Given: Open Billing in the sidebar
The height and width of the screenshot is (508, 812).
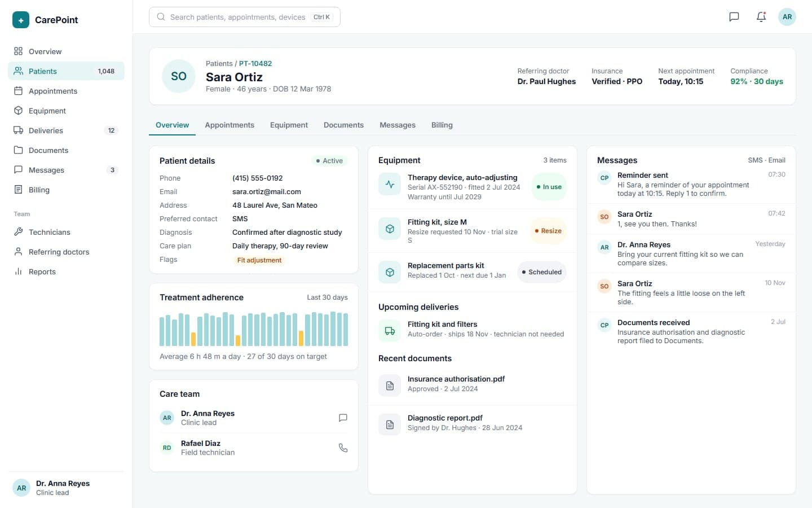Looking at the screenshot, I should pyautogui.click(x=67, y=190).
